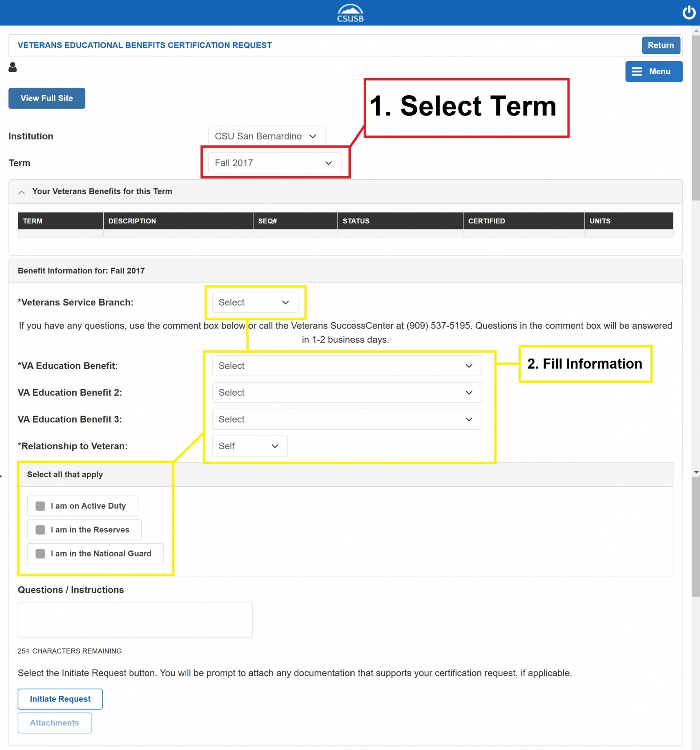Viewport: 700px width, 750px height.
Task: Open the Term dropdown showing Fall 2017
Action: [274, 163]
